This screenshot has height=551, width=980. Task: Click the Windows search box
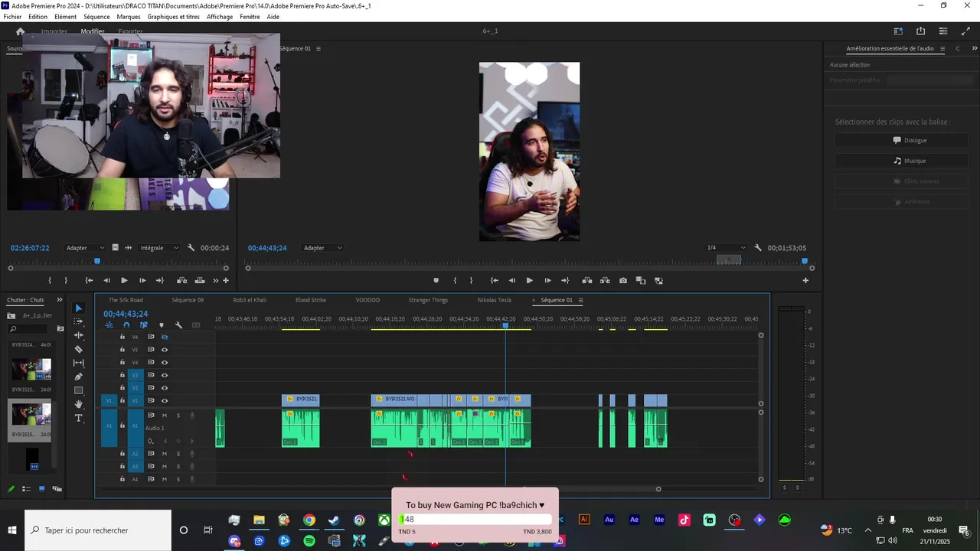pyautogui.click(x=98, y=530)
